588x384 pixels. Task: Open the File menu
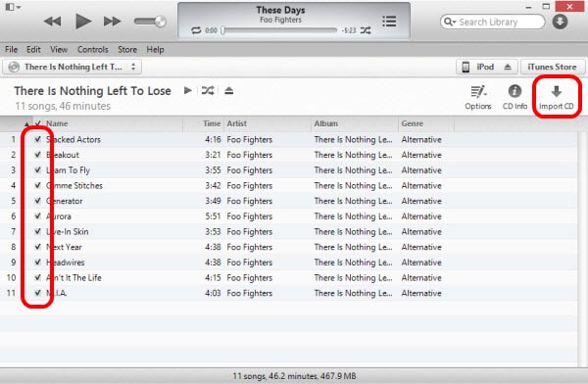[x=11, y=50]
